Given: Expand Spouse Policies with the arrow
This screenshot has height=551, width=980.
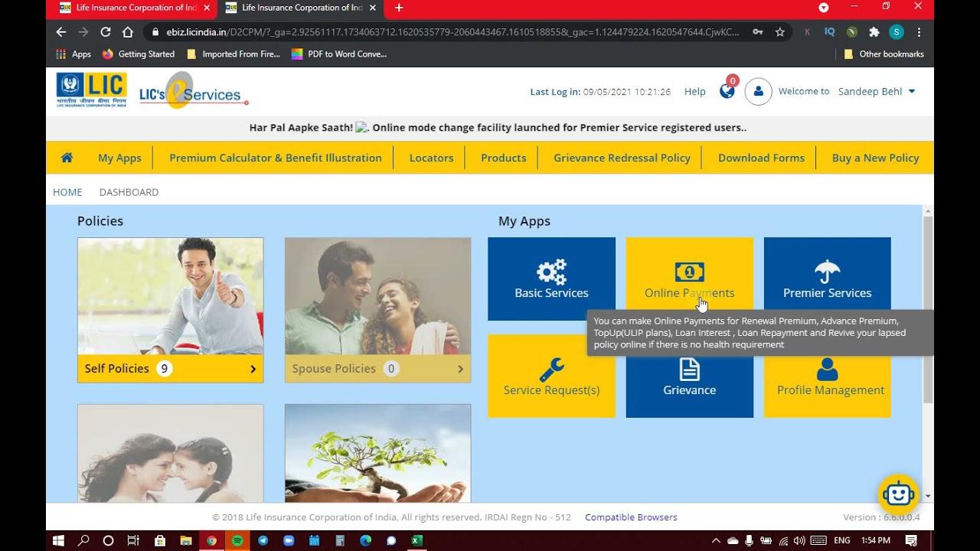Looking at the screenshot, I should (460, 369).
